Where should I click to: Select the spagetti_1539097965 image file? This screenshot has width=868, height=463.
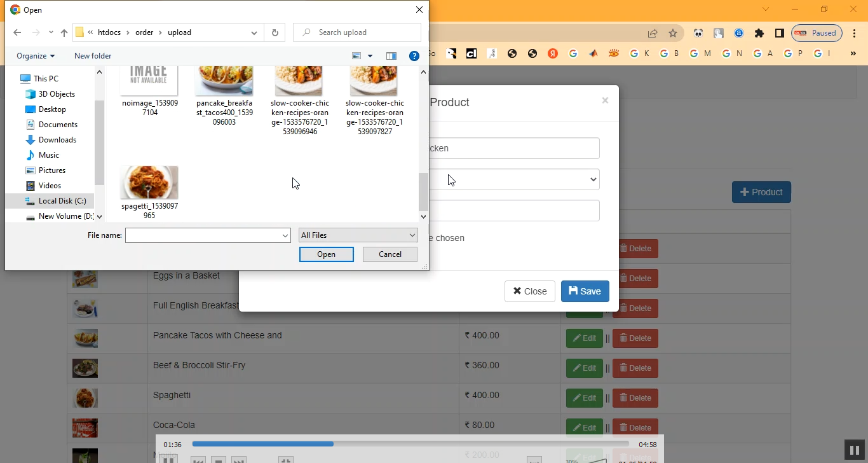click(x=149, y=192)
